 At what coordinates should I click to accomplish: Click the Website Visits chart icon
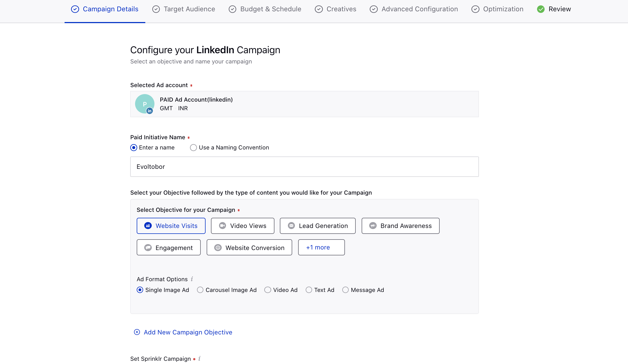(148, 226)
